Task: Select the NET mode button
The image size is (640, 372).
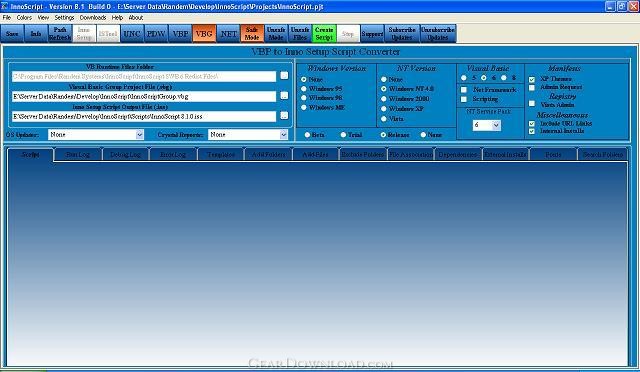Action: 228,33
